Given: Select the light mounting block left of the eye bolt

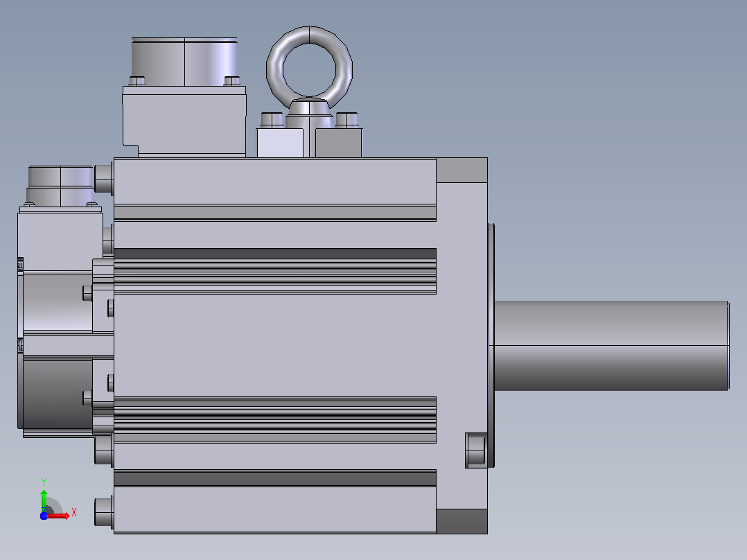Looking at the screenshot, I should pos(280,143).
